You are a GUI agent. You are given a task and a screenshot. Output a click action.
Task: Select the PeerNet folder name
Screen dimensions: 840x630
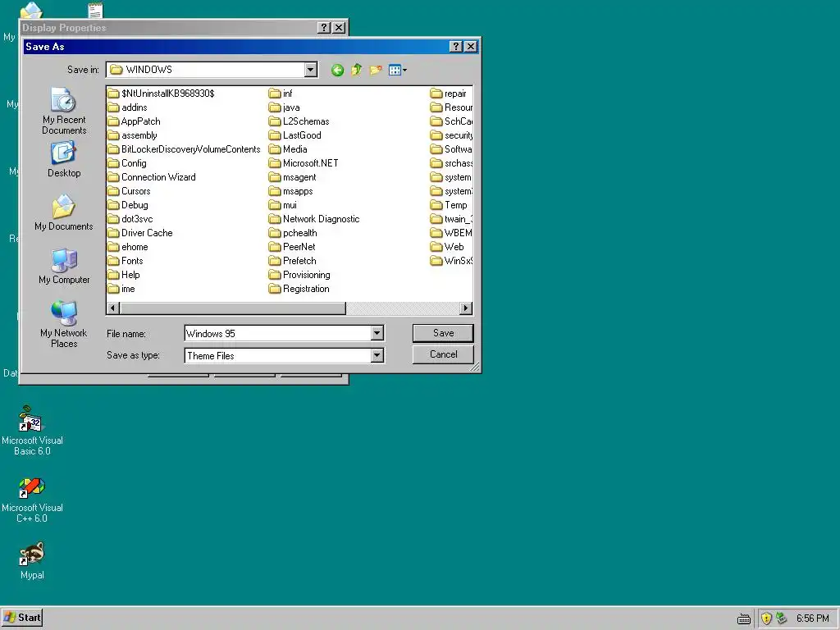299,246
